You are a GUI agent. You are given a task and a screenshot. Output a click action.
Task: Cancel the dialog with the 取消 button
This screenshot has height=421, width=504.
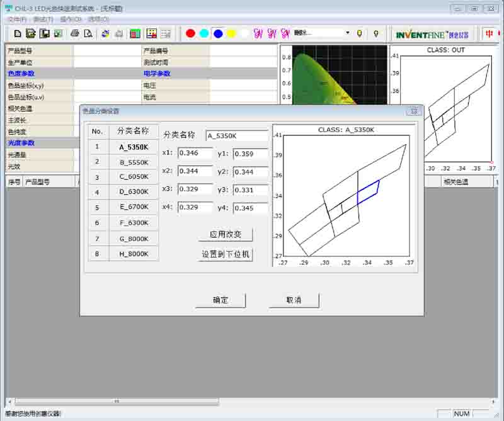294,300
